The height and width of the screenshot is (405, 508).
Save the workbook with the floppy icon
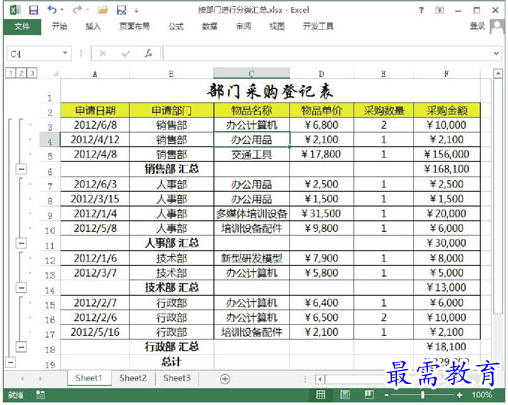34,10
